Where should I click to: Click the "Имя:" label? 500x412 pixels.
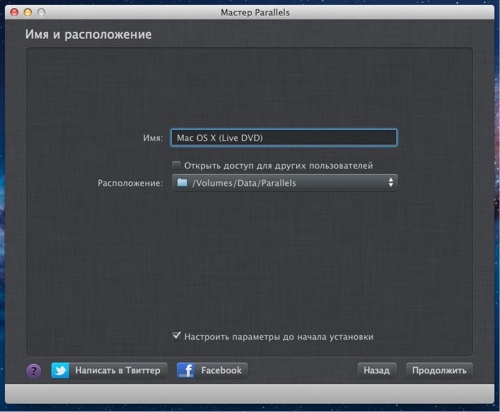[153, 138]
